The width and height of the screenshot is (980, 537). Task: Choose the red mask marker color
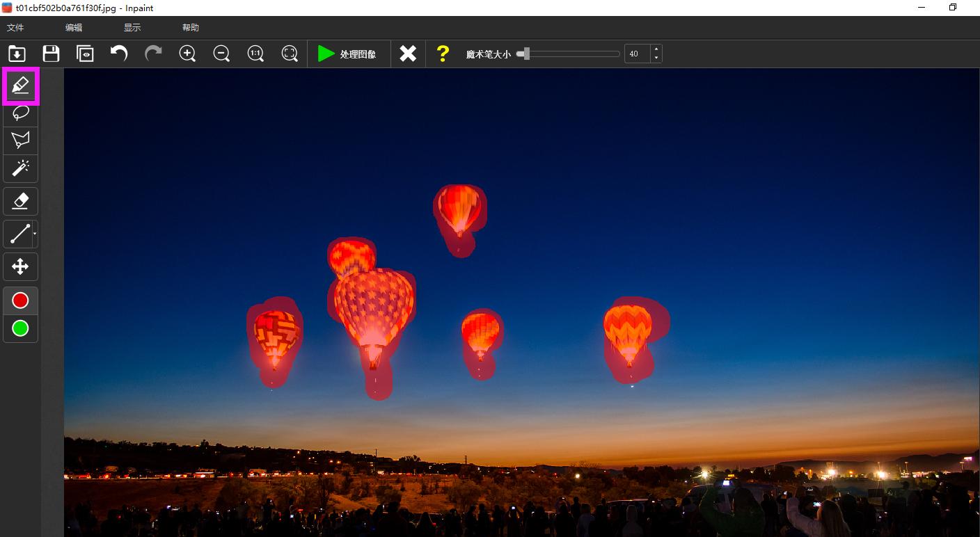[x=20, y=300]
